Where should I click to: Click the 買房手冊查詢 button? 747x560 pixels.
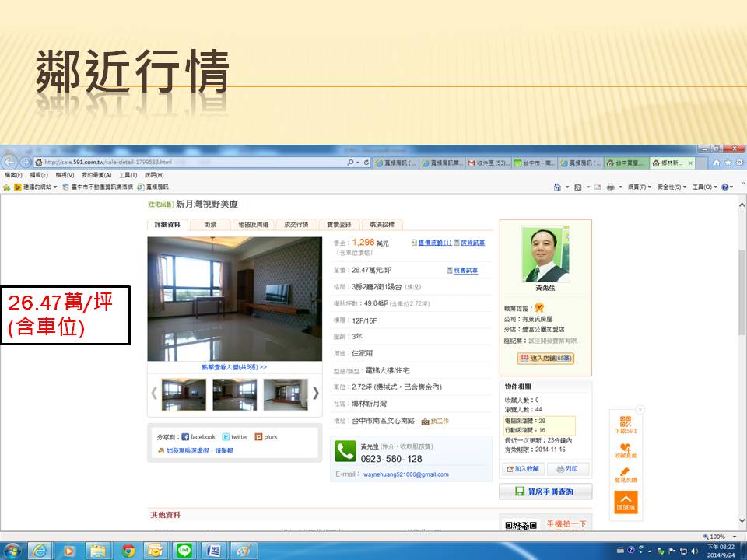pyautogui.click(x=545, y=492)
